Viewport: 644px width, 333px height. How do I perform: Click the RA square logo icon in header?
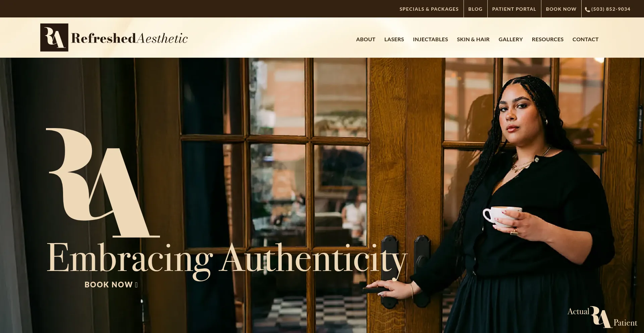[x=54, y=38]
